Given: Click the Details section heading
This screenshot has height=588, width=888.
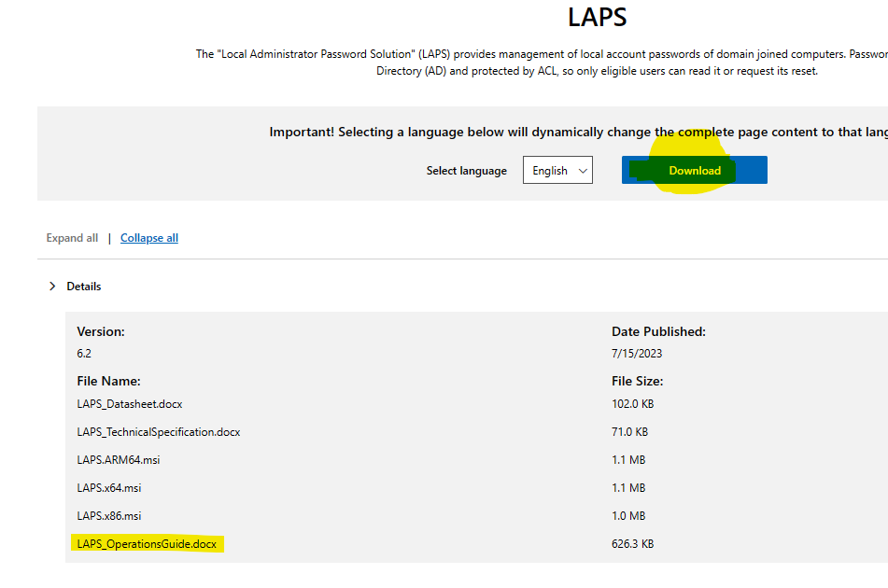Looking at the screenshot, I should pyautogui.click(x=84, y=287).
